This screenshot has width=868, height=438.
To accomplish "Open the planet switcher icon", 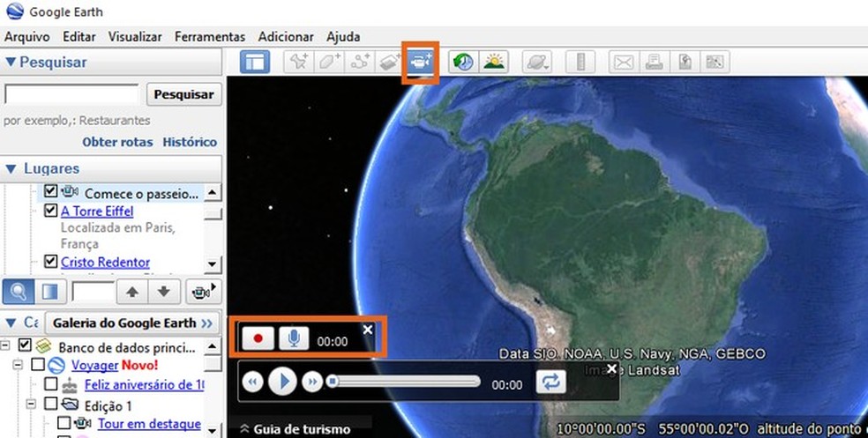I will (537, 62).
